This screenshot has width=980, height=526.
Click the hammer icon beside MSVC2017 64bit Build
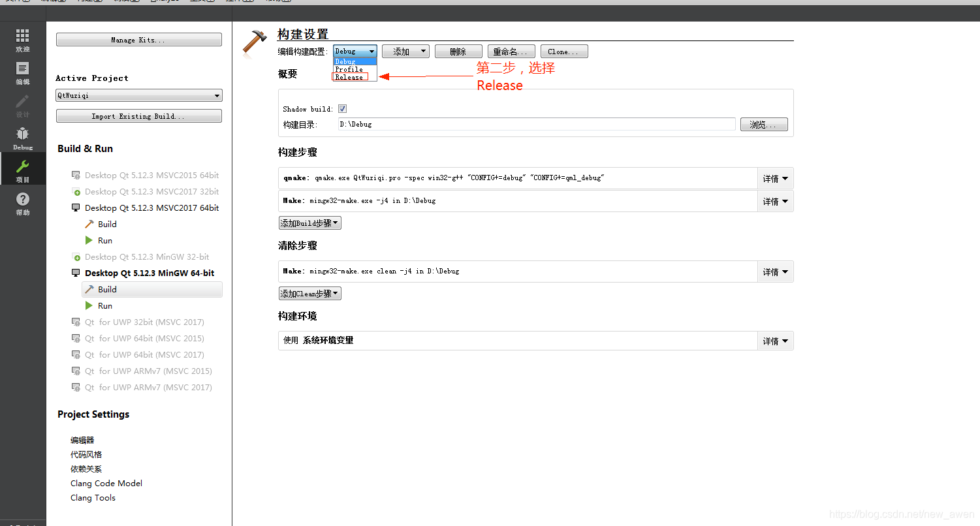[x=89, y=224]
